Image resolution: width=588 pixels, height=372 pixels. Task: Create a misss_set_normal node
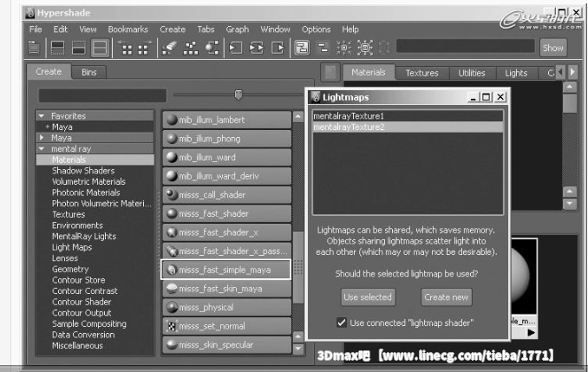[x=227, y=326]
